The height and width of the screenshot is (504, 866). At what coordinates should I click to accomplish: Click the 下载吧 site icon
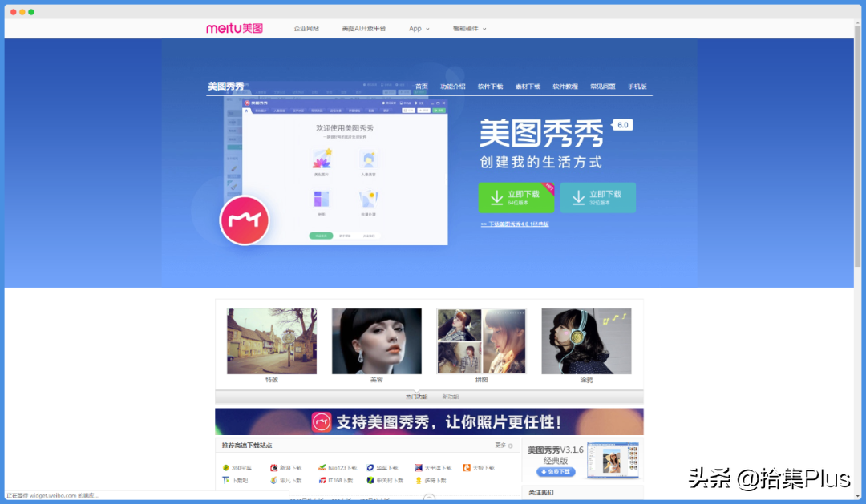click(226, 481)
